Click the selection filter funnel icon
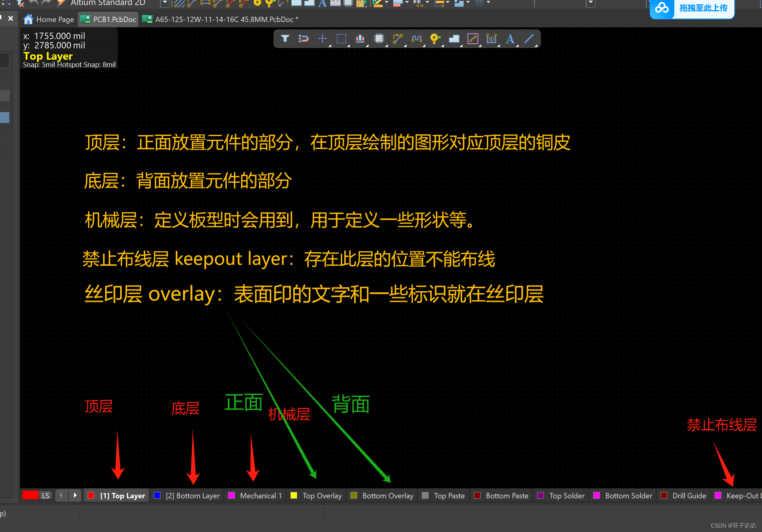Image resolution: width=762 pixels, height=532 pixels. (285, 39)
